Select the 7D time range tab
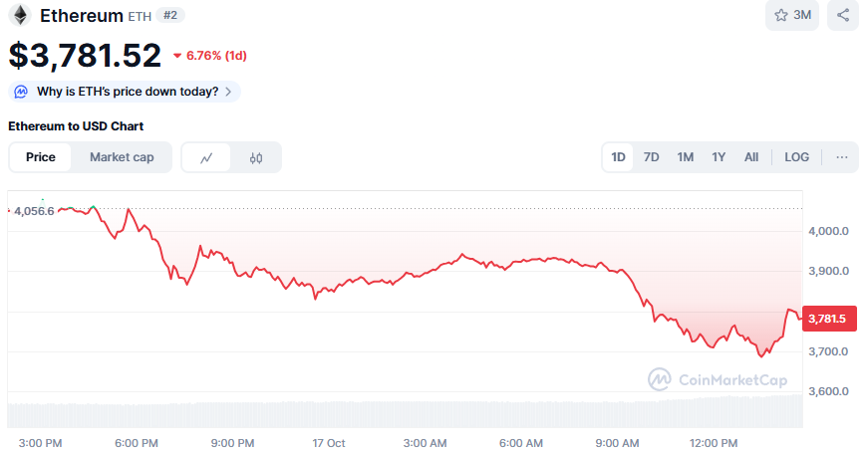The height and width of the screenshot is (449, 868). [x=651, y=157]
